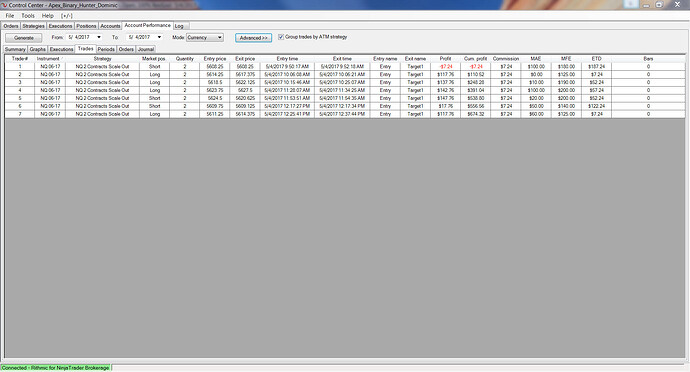Open the Executions sub-tab under performance
Screen dimensions: 690x372
61,49
